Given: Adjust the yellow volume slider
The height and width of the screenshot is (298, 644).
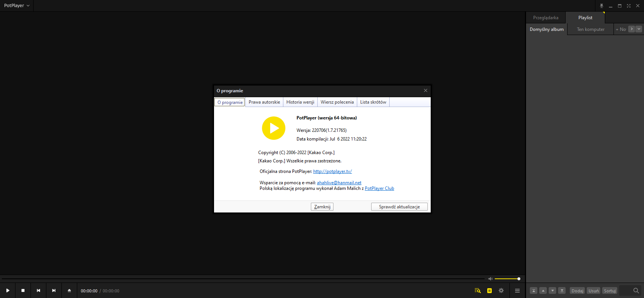Looking at the screenshot, I should click(507, 279).
